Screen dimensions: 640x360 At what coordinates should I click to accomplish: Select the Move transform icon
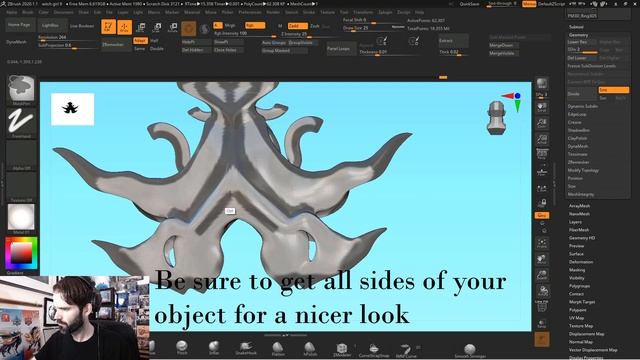tap(141, 27)
